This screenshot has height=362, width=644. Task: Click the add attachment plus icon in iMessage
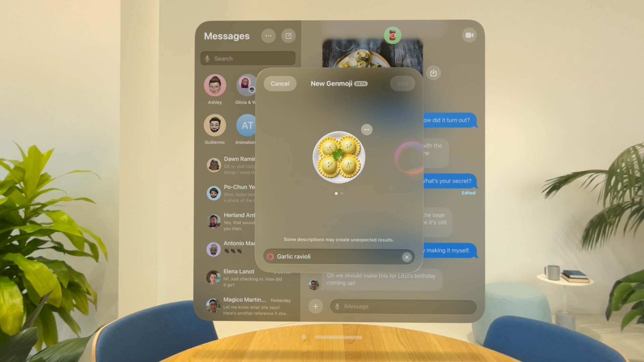tap(316, 305)
